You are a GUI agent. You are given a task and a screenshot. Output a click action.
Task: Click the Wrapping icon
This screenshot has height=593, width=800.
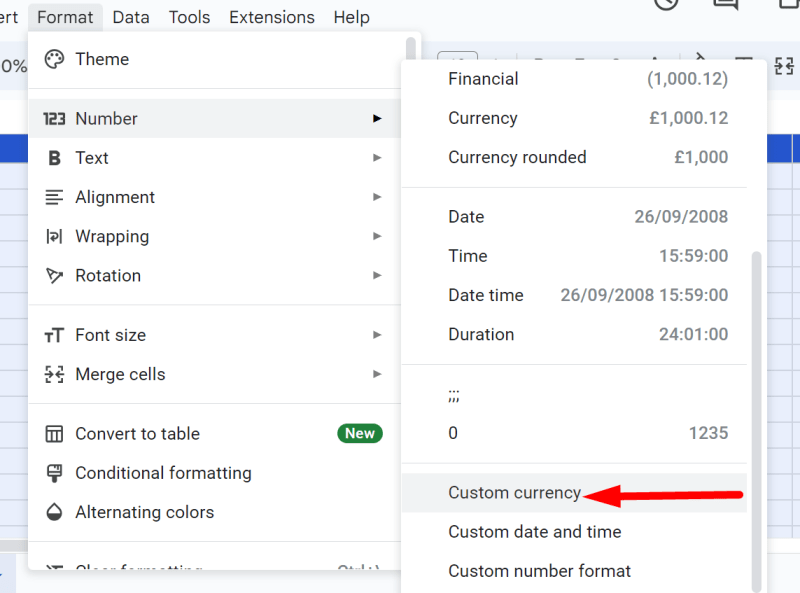point(55,236)
